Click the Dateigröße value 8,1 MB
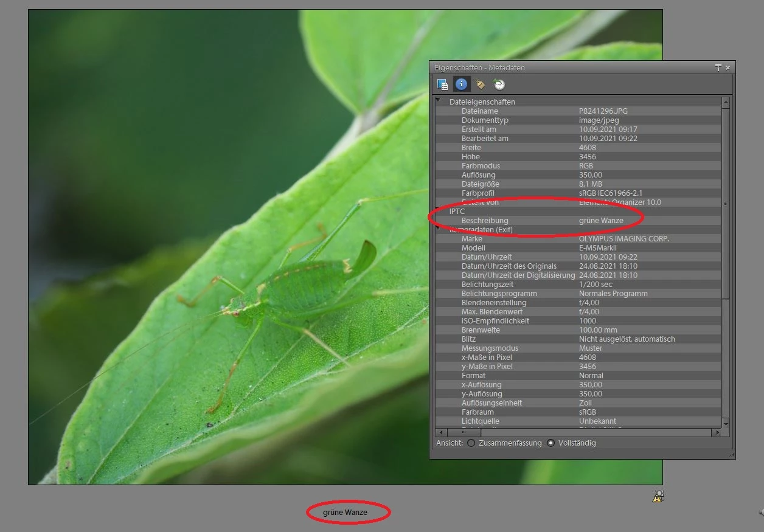This screenshot has height=532, width=764. 591,184
